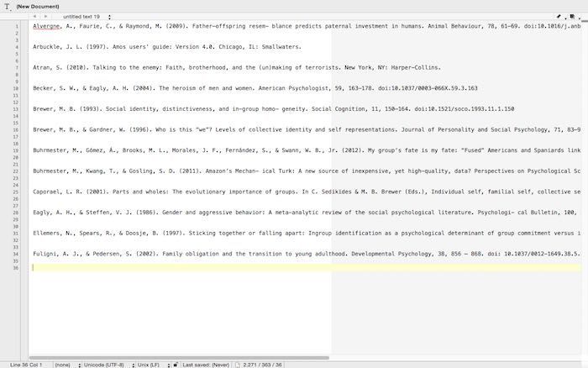Screen dimensions: 588x368
Task: Click the Fuligni, A. J., & Pedersen reference
Action: (307, 254)
